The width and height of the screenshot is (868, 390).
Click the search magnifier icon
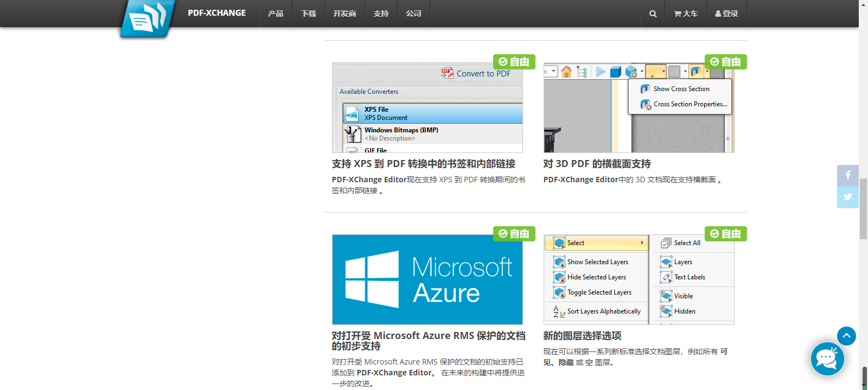653,14
